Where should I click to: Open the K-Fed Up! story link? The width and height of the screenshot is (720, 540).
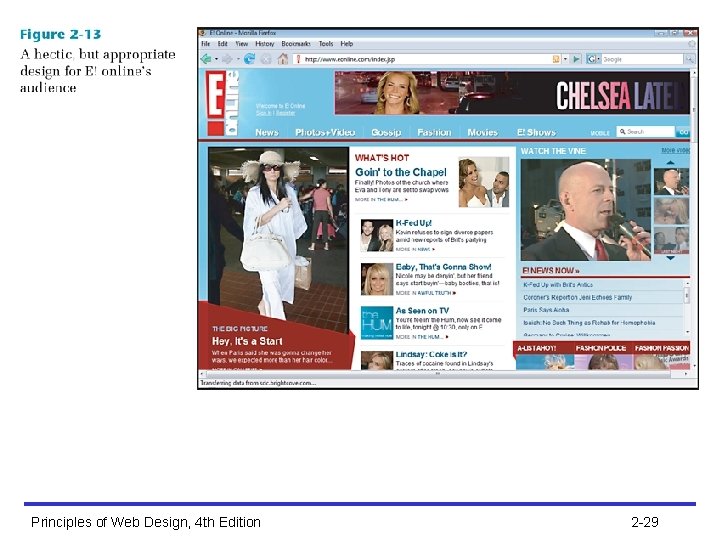414,223
